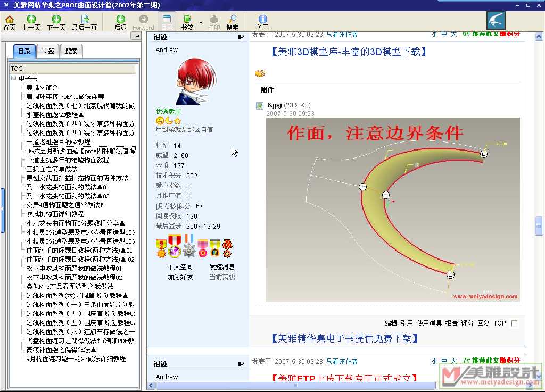The width and height of the screenshot is (545, 392).
Task: Select the UG版五月新拆面题 tree entry
Action: tap(81, 151)
